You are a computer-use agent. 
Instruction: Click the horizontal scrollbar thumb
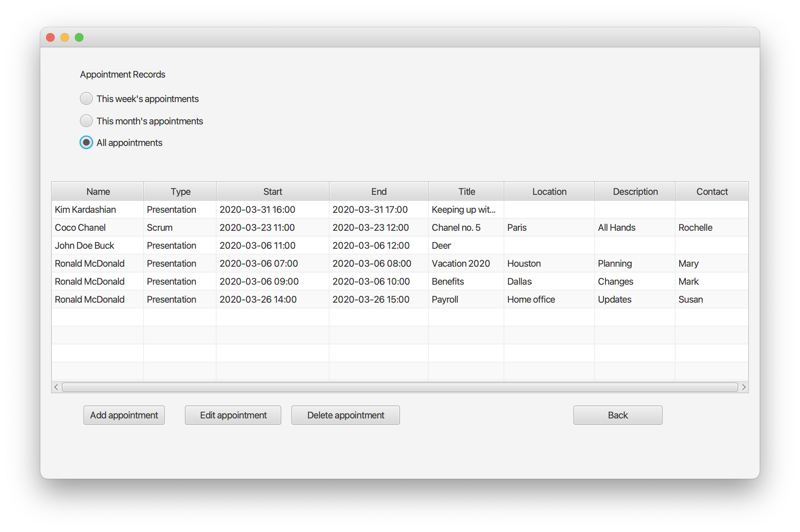399,387
